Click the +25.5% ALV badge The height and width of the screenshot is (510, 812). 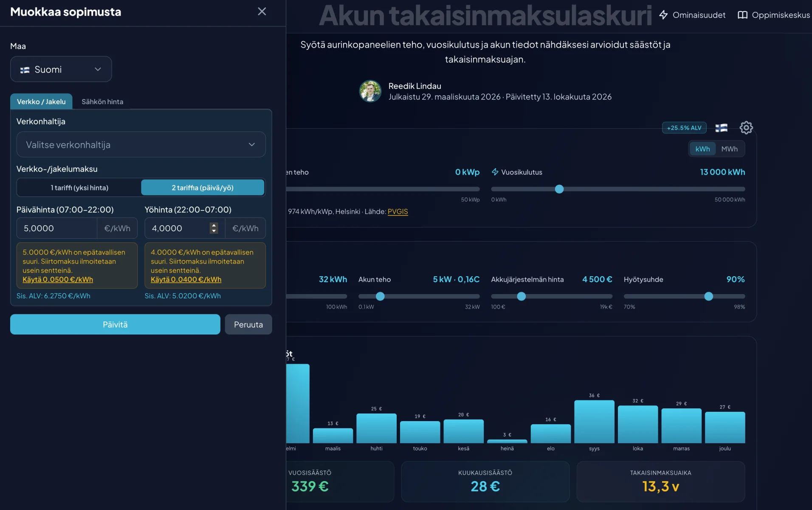(x=684, y=127)
